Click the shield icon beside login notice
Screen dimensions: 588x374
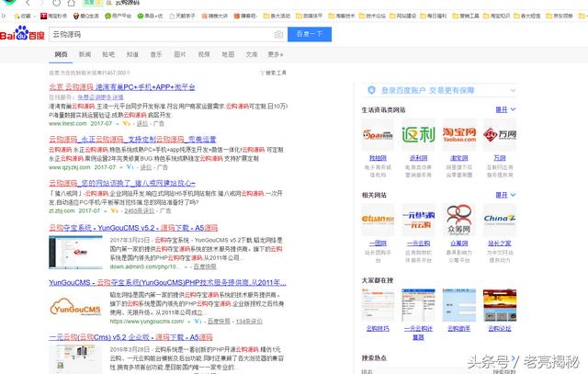[x=371, y=90]
